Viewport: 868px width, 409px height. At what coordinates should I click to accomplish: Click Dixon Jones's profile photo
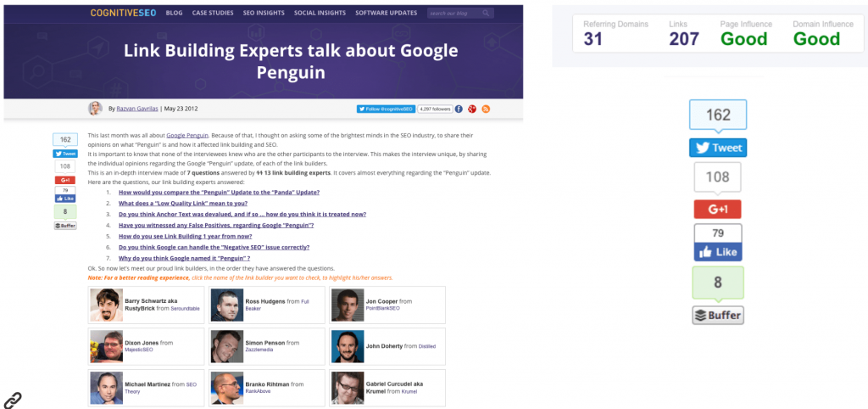click(x=106, y=346)
